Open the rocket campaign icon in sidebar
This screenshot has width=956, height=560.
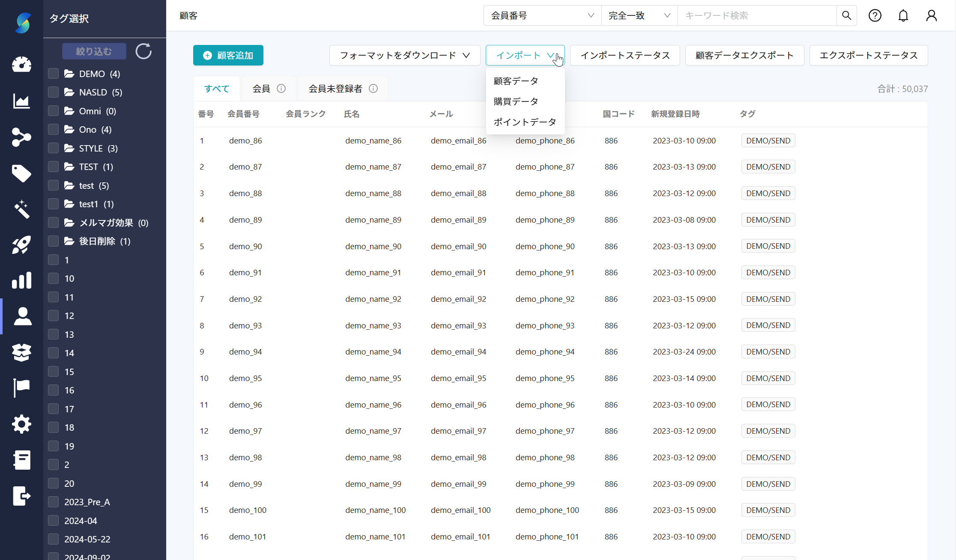click(21, 245)
